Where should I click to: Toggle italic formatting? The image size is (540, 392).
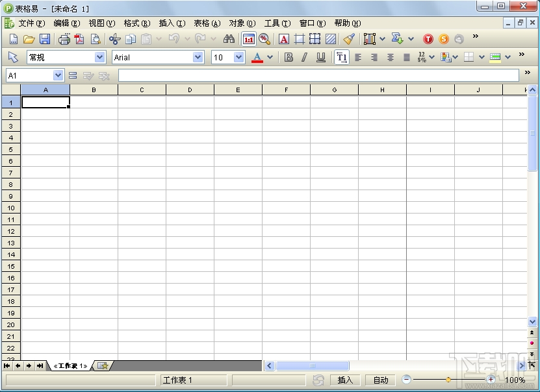tap(304, 57)
